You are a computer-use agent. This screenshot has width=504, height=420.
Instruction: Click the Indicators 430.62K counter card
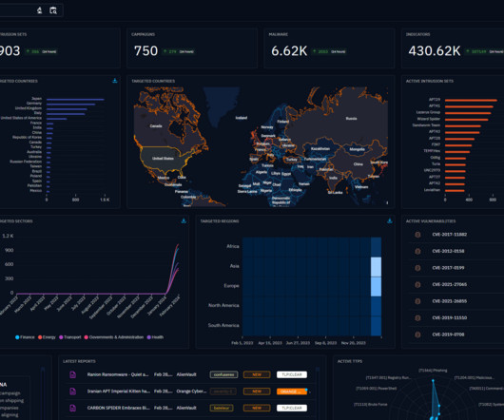click(x=453, y=48)
